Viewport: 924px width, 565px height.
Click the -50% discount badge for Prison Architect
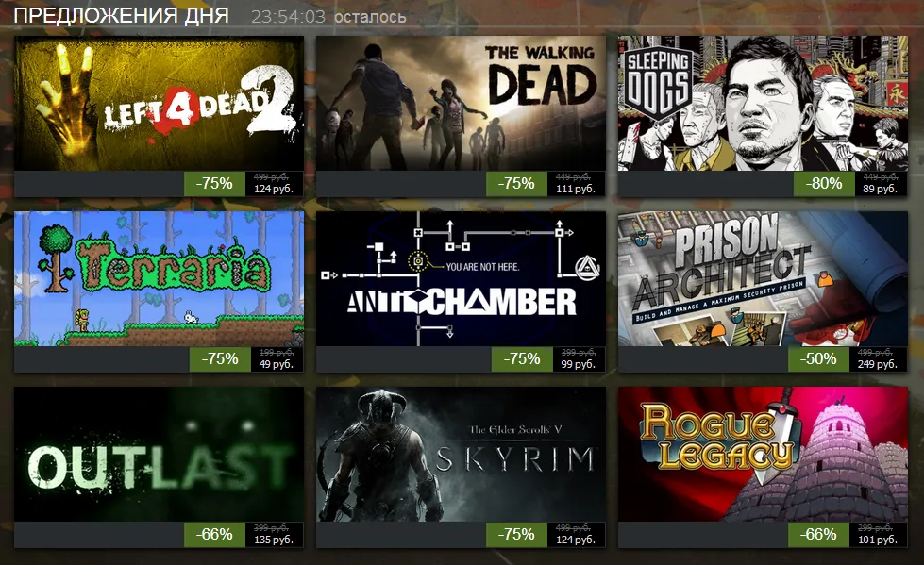point(818,358)
